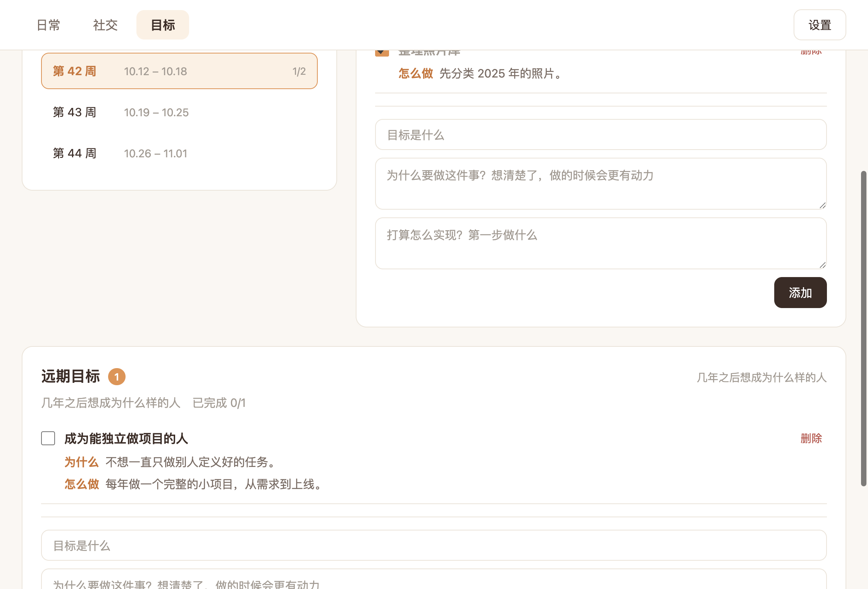Click the 添加 button
The image size is (868, 589).
coord(800,293)
